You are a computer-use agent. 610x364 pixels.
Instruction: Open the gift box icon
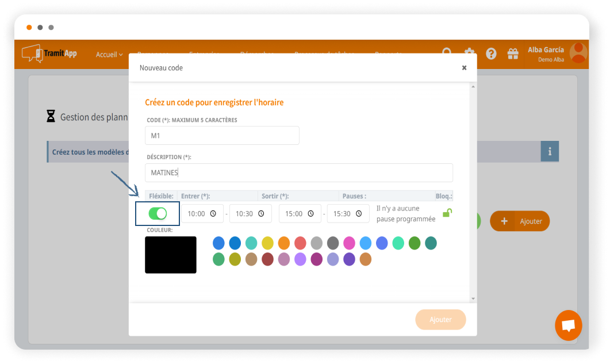coord(512,53)
